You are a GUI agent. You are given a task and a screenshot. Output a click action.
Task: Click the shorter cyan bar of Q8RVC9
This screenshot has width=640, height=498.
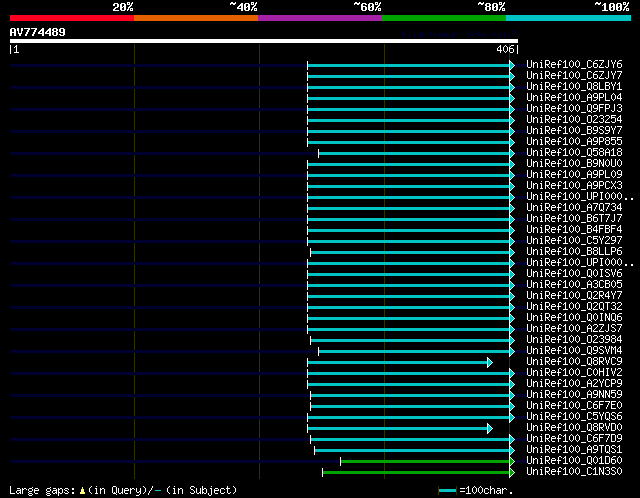coord(398,362)
